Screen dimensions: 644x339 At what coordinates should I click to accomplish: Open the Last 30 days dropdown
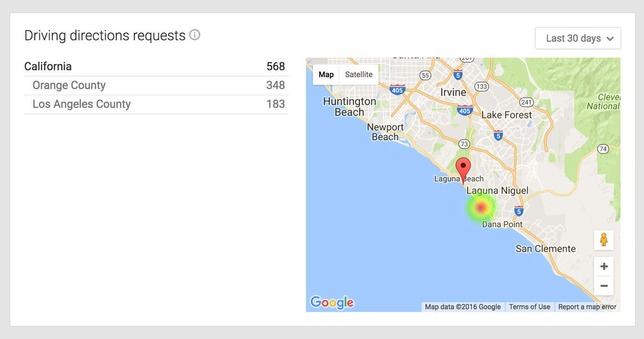[x=578, y=39]
